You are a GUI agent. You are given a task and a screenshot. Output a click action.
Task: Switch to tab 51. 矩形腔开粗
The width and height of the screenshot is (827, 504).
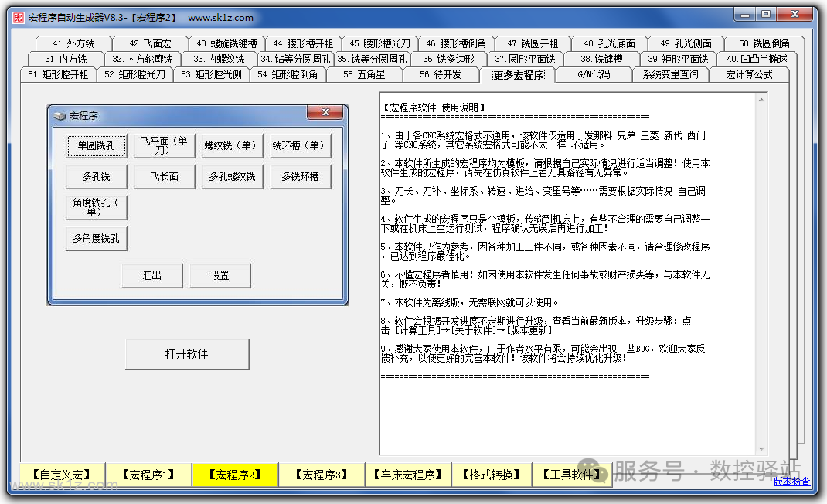pos(58,74)
